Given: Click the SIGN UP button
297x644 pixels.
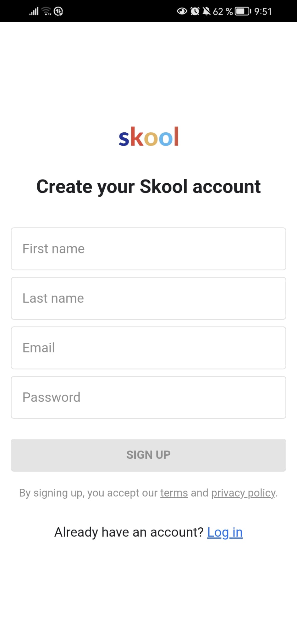Looking at the screenshot, I should pos(148,455).
